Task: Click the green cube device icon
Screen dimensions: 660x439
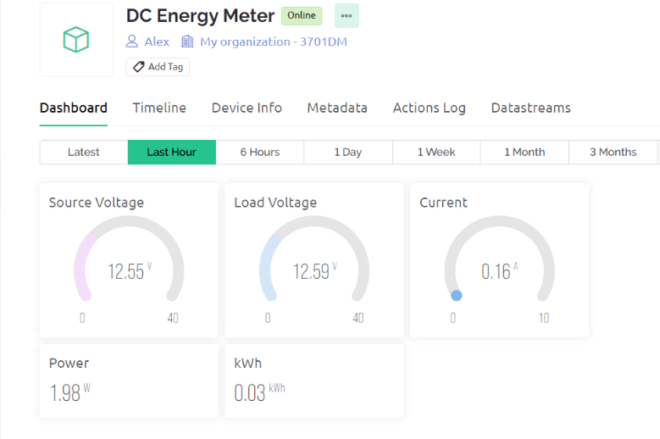Action: (76, 40)
